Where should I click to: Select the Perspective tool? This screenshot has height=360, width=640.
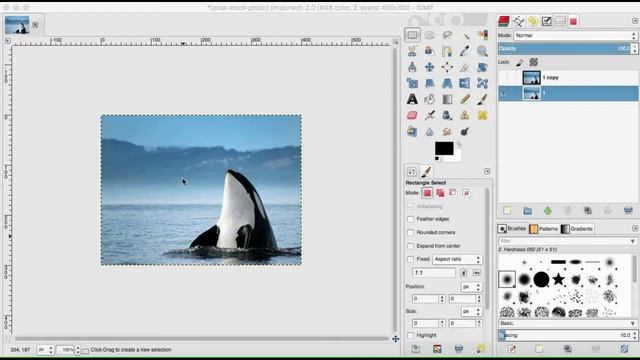[x=447, y=83]
